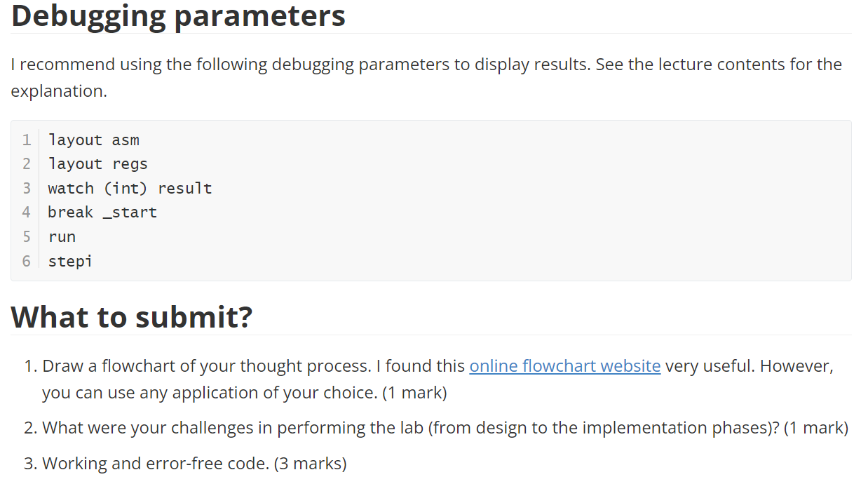868x484 pixels.
Task: Select line number 3 in code block
Action: 27,189
